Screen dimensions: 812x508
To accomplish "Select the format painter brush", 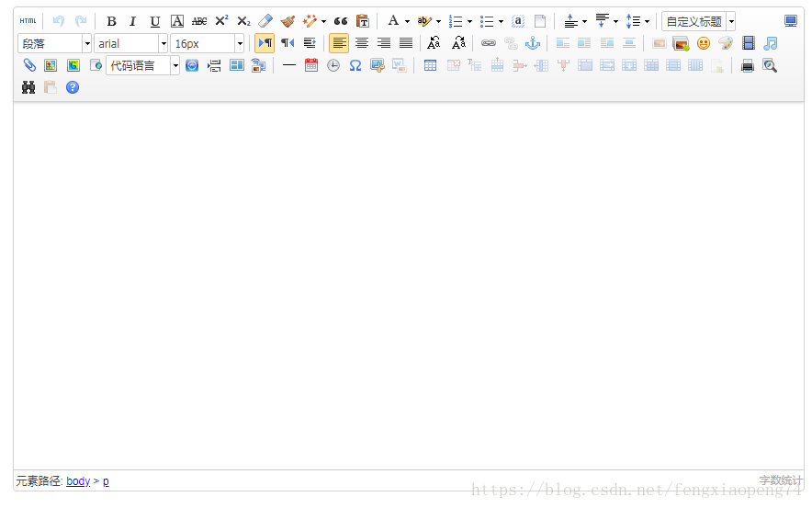I will click(x=288, y=21).
